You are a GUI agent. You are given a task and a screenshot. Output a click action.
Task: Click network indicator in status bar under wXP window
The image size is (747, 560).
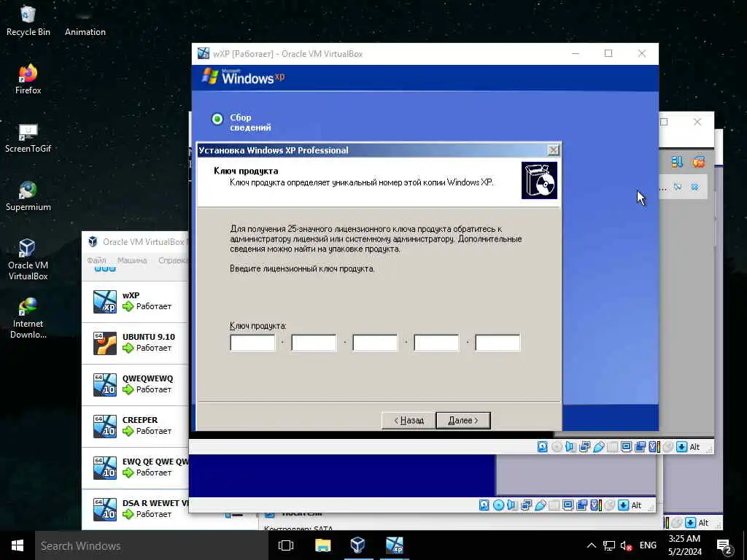584,447
